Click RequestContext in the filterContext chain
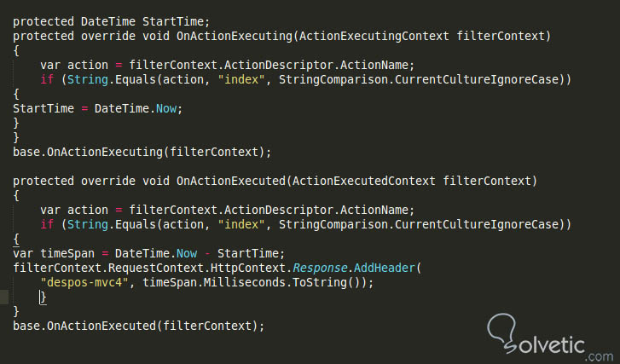The image size is (620, 364). tap(148, 268)
